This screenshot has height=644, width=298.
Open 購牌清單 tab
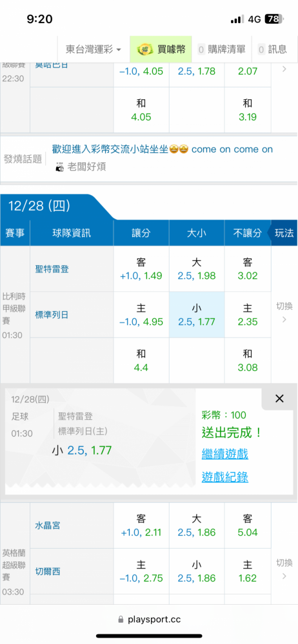tap(221, 50)
